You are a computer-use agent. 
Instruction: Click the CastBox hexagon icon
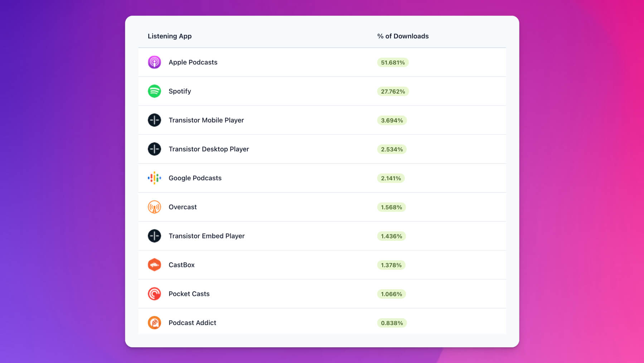click(154, 265)
